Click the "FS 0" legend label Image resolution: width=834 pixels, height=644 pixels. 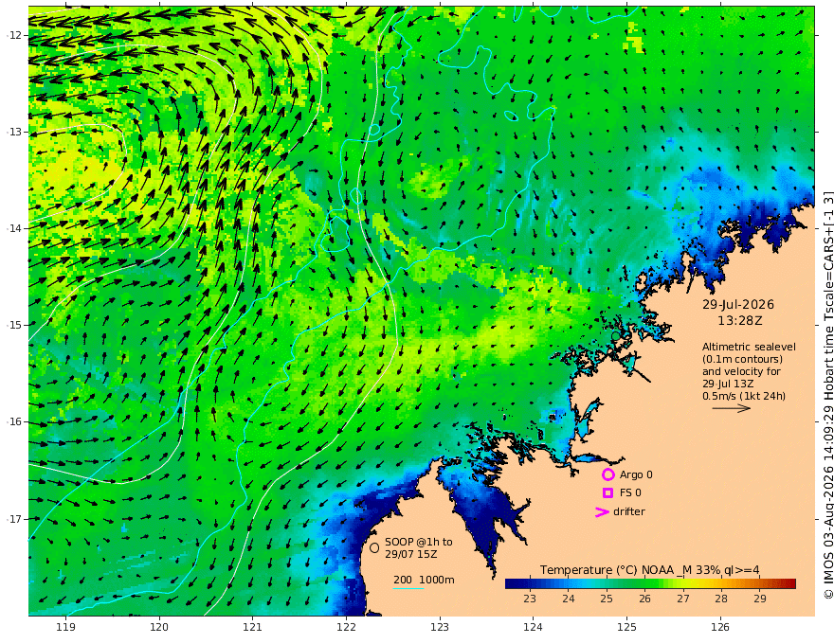point(630,492)
